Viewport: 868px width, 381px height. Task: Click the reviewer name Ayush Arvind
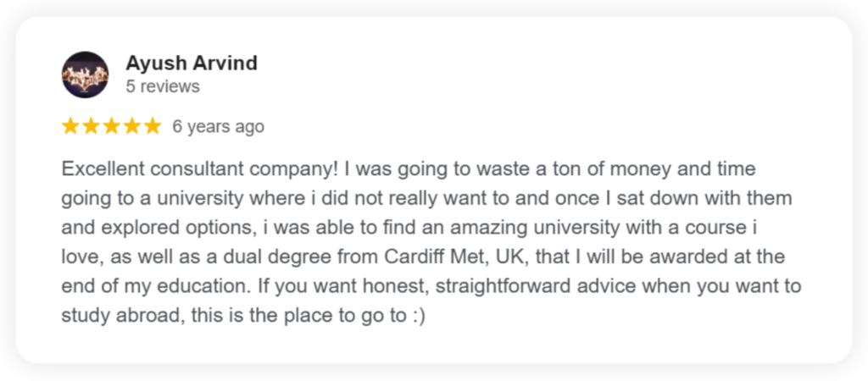[192, 63]
